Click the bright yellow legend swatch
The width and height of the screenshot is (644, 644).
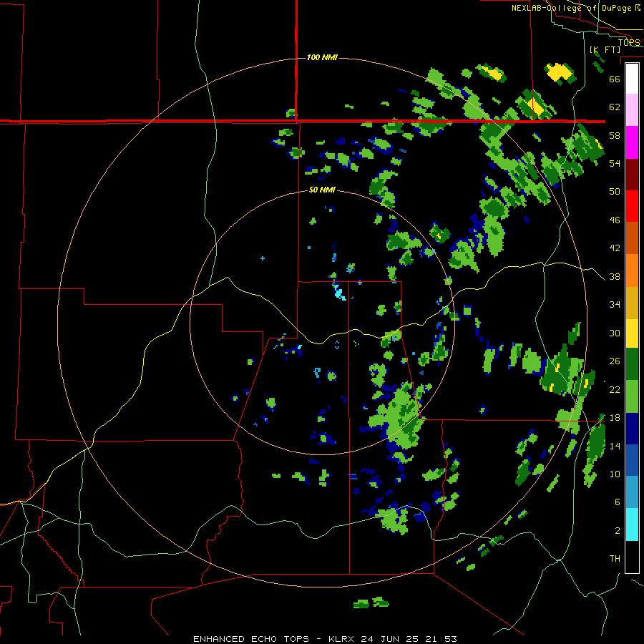632,333
